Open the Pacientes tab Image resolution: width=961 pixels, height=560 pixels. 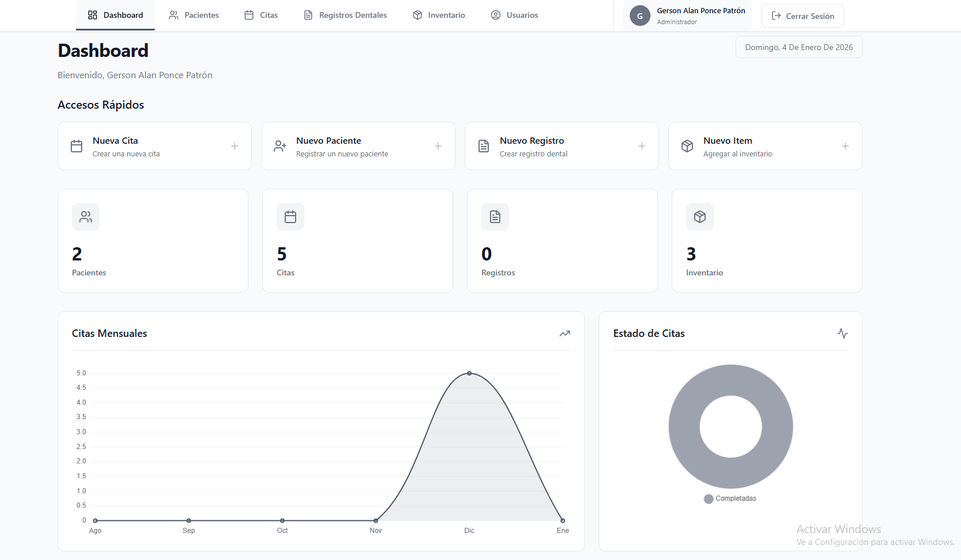coord(194,16)
